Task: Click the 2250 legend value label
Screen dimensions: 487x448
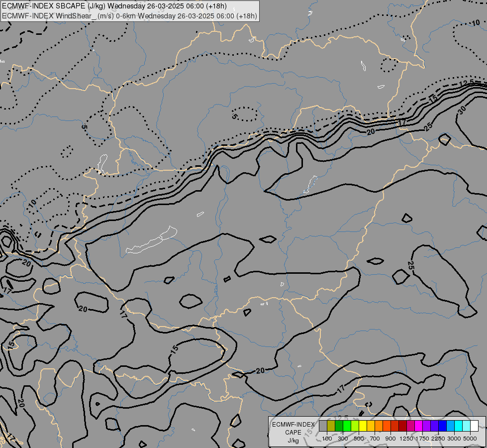Action: (x=438, y=439)
